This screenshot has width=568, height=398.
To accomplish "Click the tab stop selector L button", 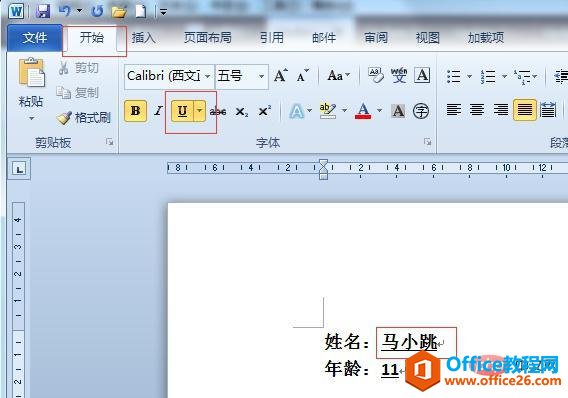I will (19, 168).
